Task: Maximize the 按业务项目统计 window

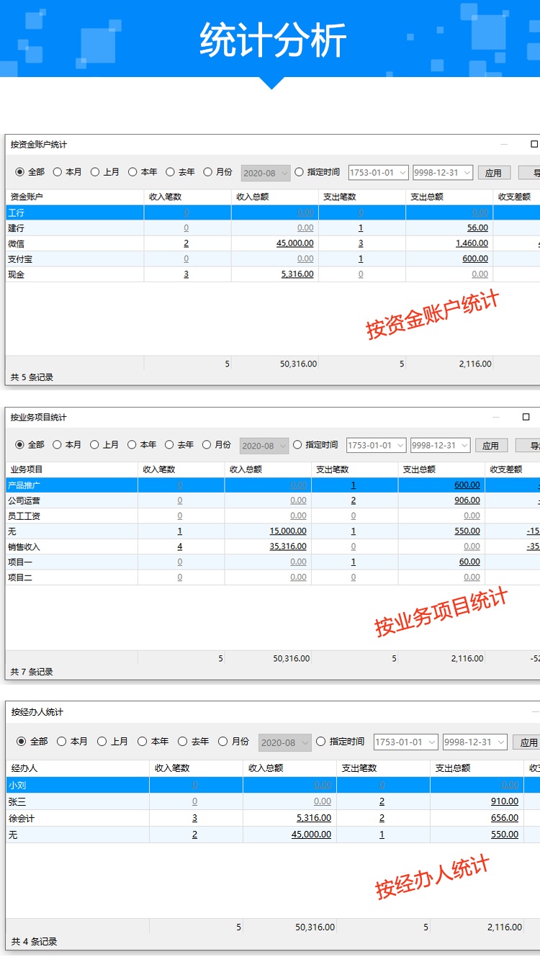Action: pyautogui.click(x=526, y=417)
